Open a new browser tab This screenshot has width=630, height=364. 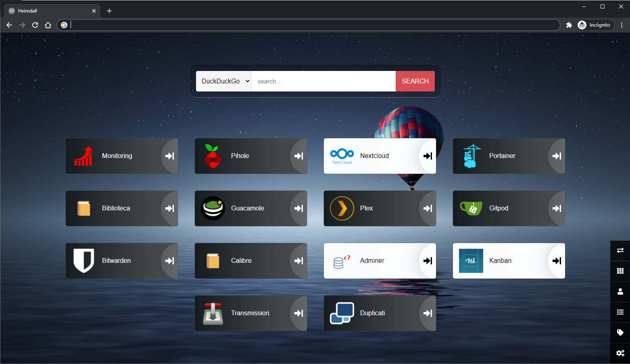click(x=109, y=11)
